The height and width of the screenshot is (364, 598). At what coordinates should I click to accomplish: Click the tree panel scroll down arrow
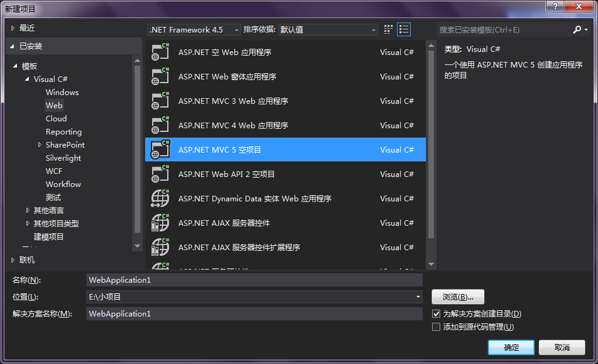(138, 246)
